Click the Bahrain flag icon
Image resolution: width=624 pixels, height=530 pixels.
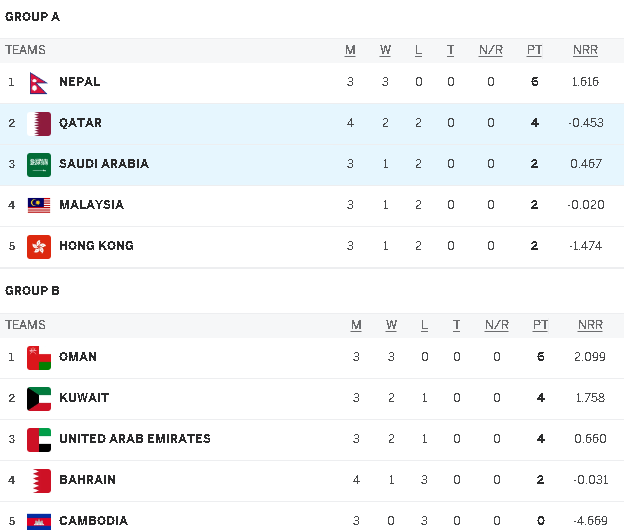point(39,480)
